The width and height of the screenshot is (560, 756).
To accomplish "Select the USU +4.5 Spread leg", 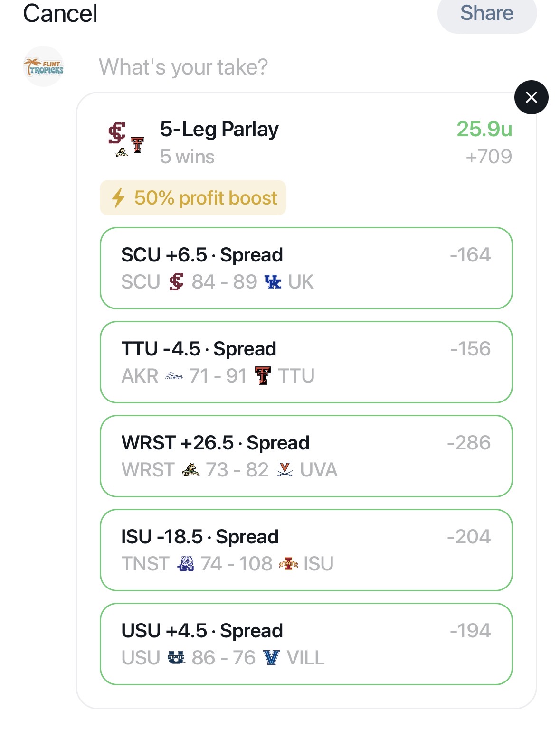I will point(306,644).
